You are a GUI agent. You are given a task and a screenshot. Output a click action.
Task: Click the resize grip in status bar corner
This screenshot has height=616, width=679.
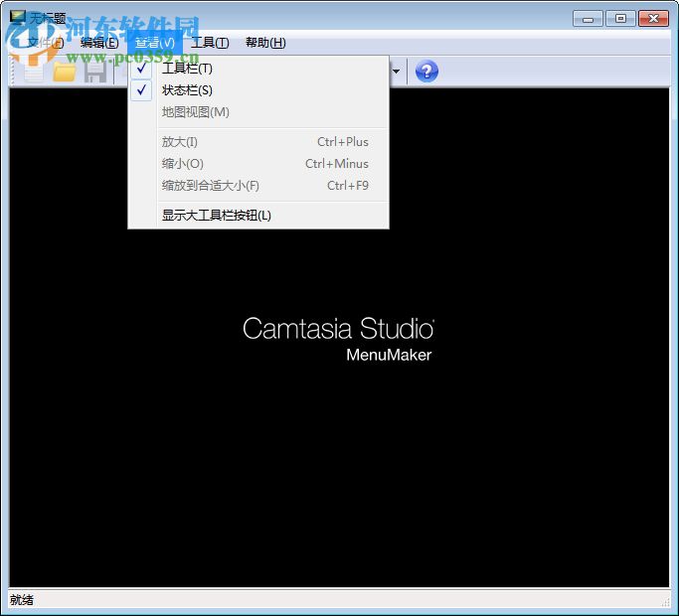(x=665, y=602)
